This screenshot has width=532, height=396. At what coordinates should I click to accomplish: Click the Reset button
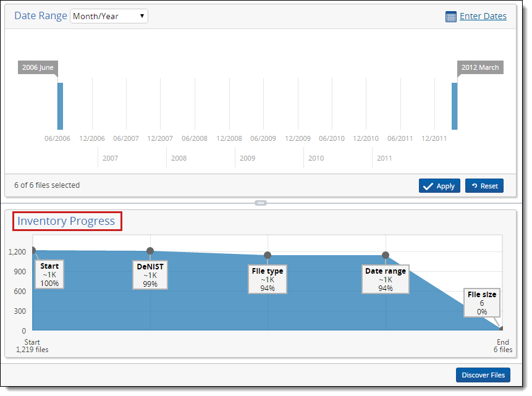coord(484,186)
